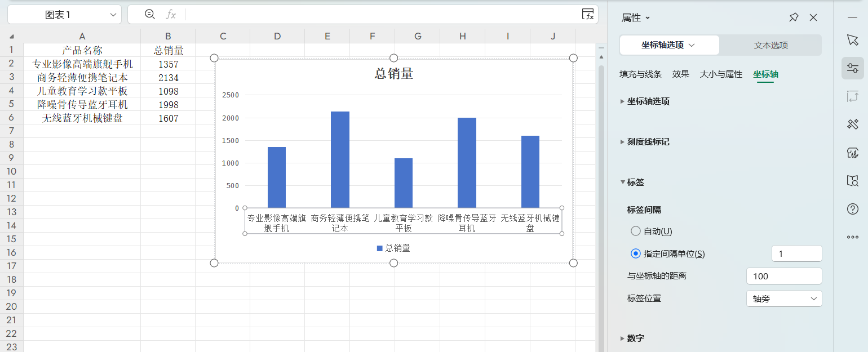Switch to the 填充与线条 tab

point(641,74)
